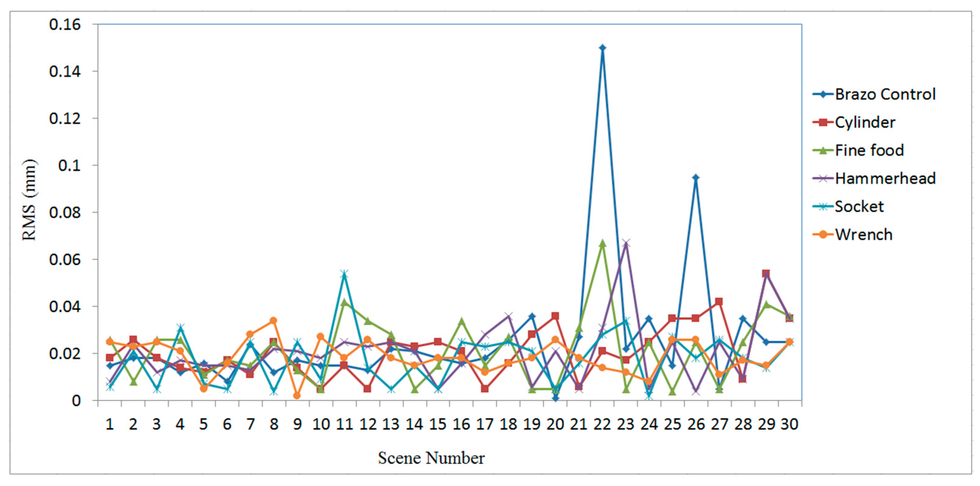Click the Cylinder legend square marker
This screenshot has width=980, height=486.
pos(823,123)
